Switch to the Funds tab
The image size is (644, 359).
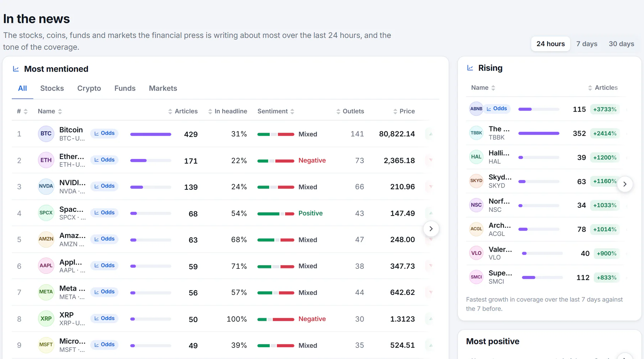[x=125, y=88]
